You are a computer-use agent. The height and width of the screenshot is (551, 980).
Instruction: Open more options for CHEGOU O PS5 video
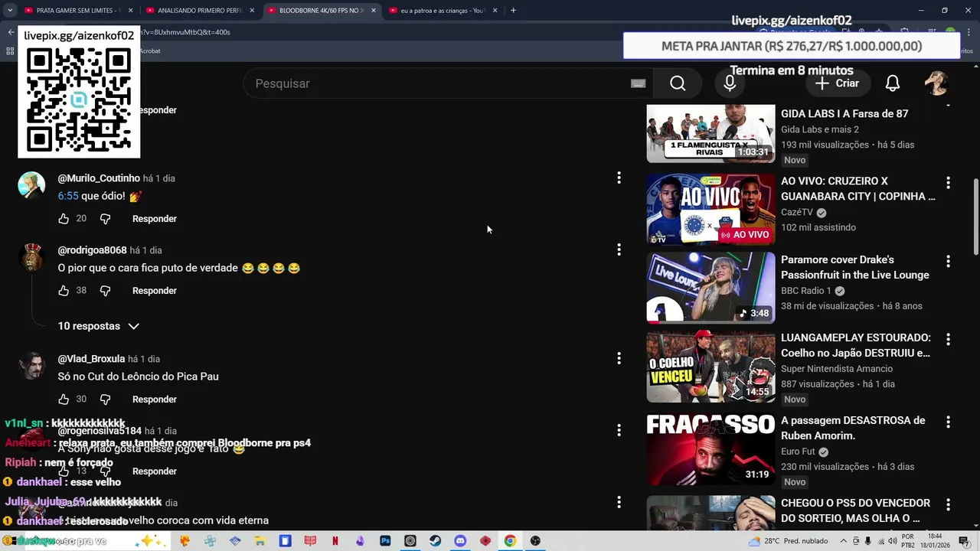(x=948, y=504)
